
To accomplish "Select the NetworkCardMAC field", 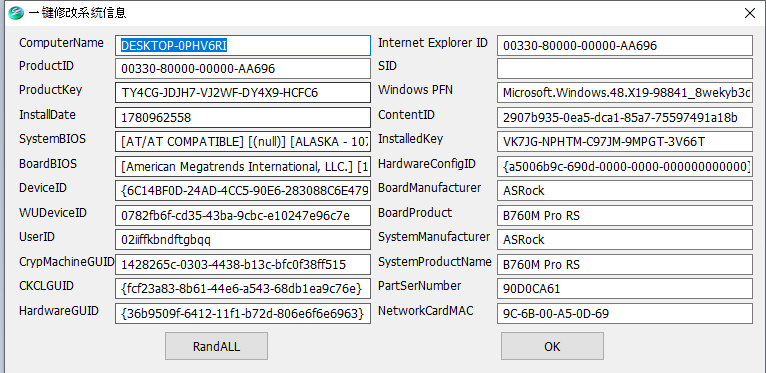I will [x=625, y=313].
